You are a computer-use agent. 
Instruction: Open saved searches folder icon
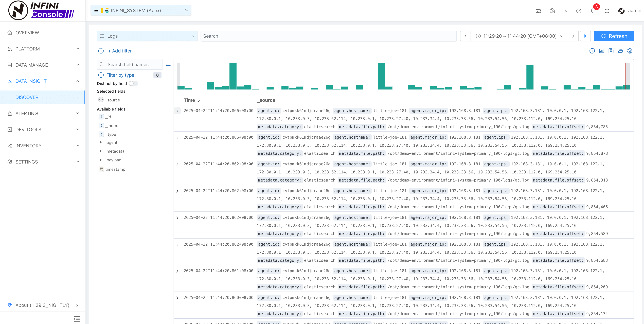click(620, 51)
